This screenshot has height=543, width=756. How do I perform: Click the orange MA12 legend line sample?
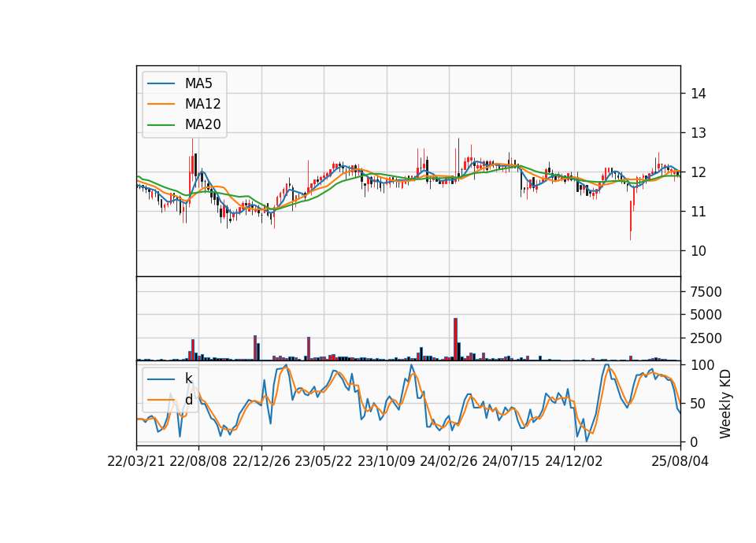161,104
